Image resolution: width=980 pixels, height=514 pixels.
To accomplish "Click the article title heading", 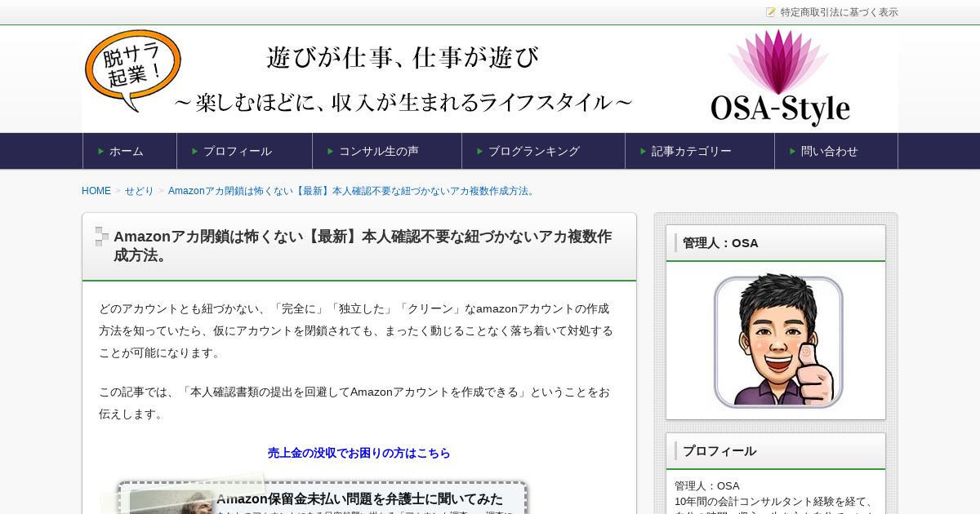I will coord(363,246).
